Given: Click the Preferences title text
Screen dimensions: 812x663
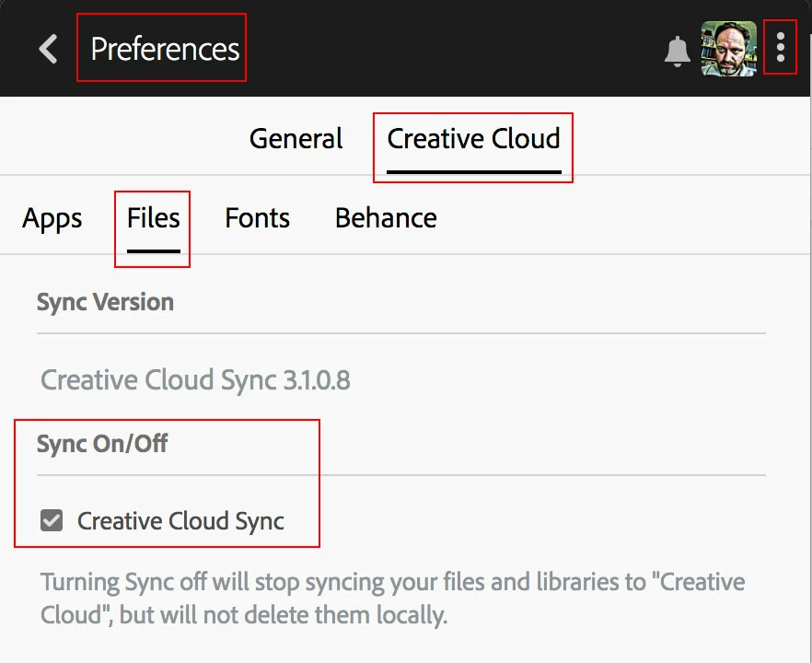Looking at the screenshot, I should click(165, 49).
